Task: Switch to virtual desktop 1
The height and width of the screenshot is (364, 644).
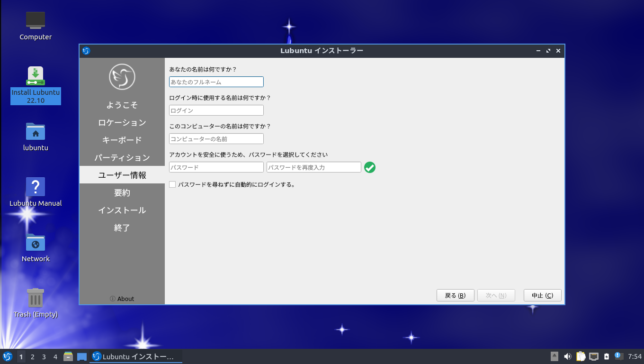Action: [x=21, y=357]
